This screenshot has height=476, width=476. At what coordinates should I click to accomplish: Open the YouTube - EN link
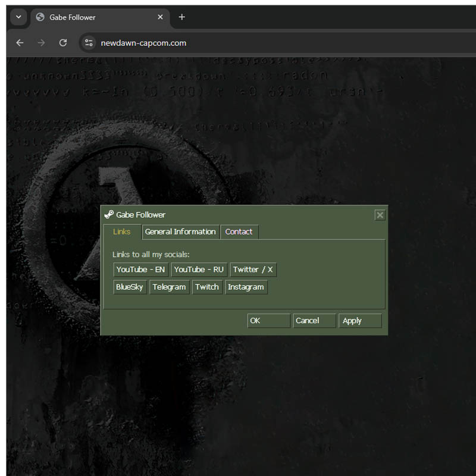pyautogui.click(x=140, y=270)
